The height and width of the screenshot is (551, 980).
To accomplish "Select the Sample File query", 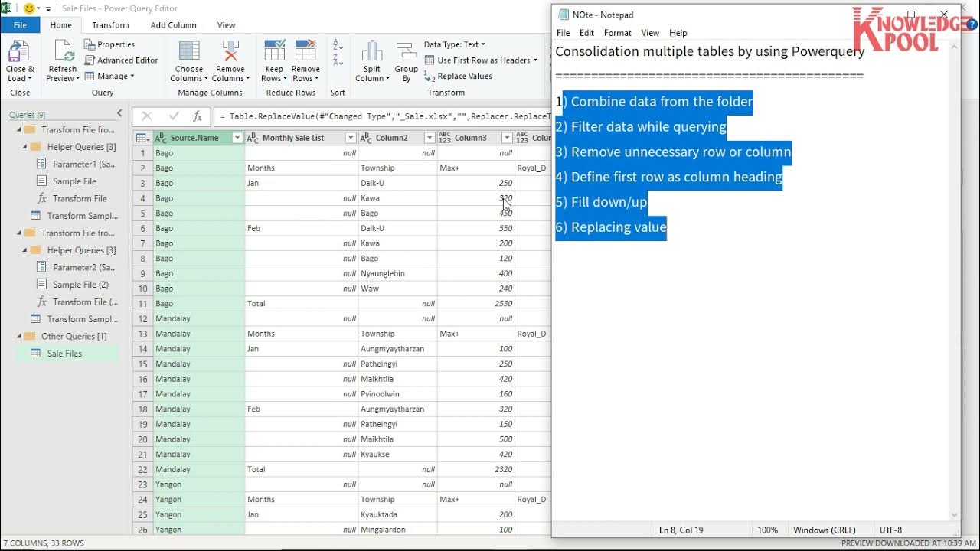I will click(74, 181).
